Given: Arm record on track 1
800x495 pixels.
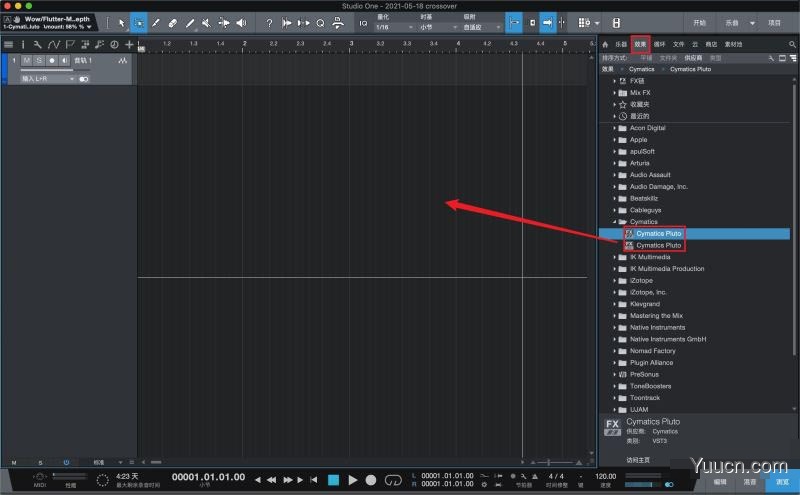Looking at the screenshot, I should [x=52, y=61].
